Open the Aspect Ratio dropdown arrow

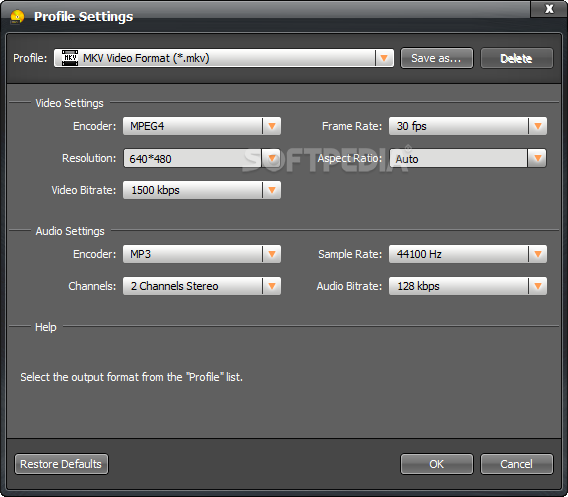point(537,158)
